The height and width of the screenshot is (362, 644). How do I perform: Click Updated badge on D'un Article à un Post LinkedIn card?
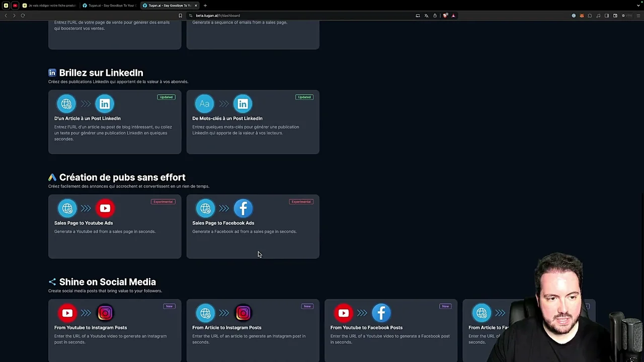click(166, 97)
